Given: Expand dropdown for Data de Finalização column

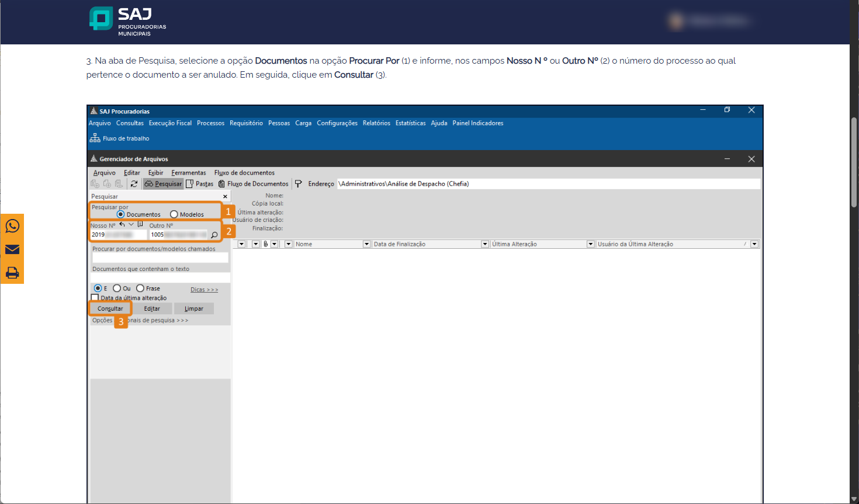Looking at the screenshot, I should 367,244.
